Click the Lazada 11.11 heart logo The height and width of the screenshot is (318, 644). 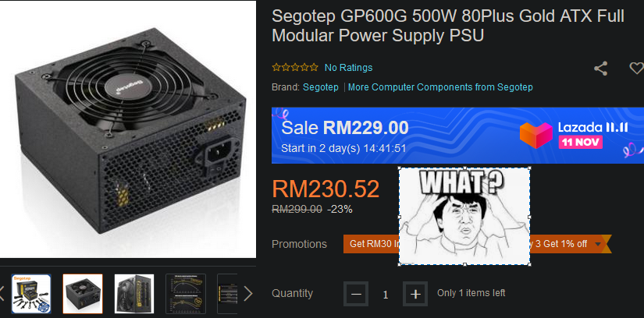pyautogui.click(x=535, y=134)
